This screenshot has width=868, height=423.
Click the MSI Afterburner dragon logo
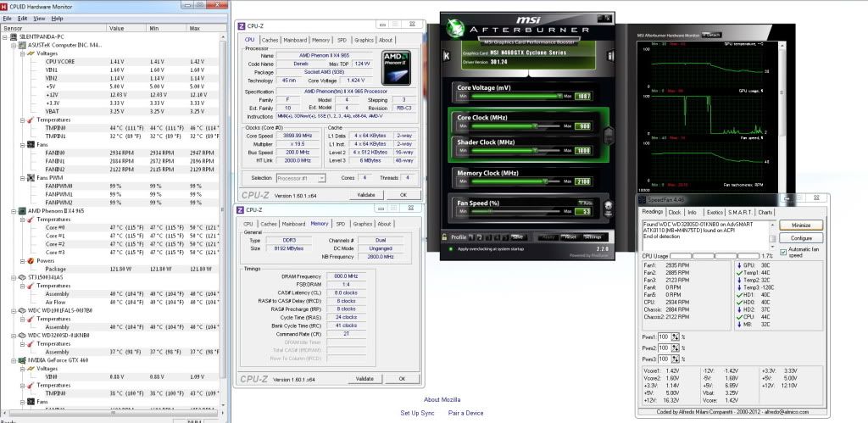(x=455, y=28)
